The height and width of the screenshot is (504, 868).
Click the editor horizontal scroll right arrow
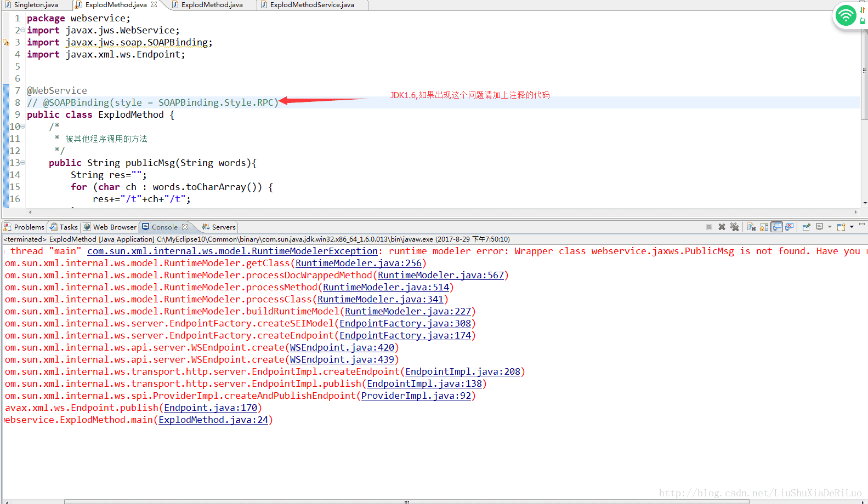855,212
